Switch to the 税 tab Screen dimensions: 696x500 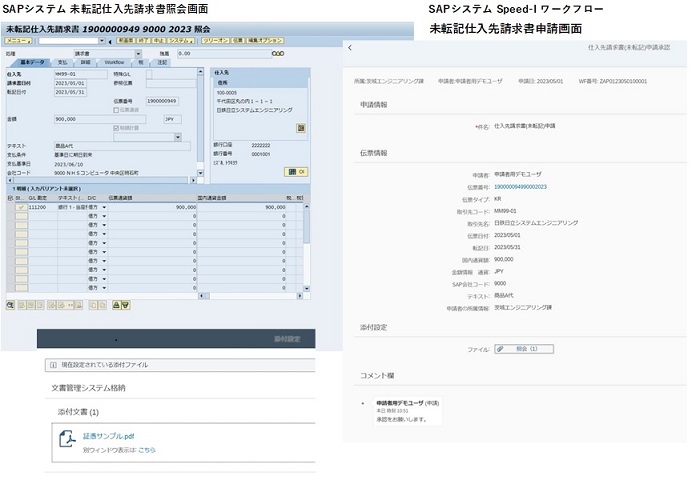tap(141, 63)
